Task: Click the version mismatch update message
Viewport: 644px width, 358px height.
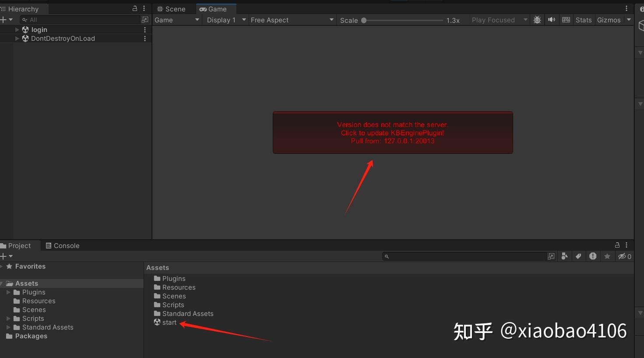Action: click(392, 132)
